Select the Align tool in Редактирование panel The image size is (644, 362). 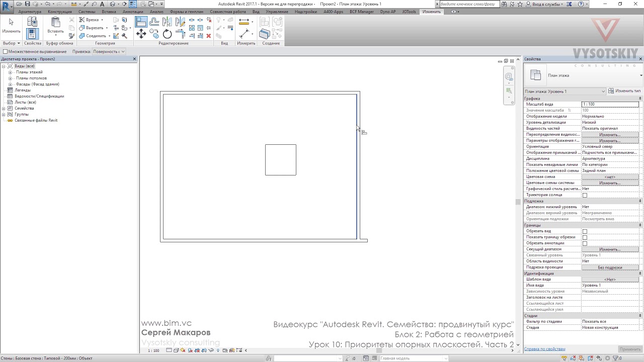click(141, 22)
